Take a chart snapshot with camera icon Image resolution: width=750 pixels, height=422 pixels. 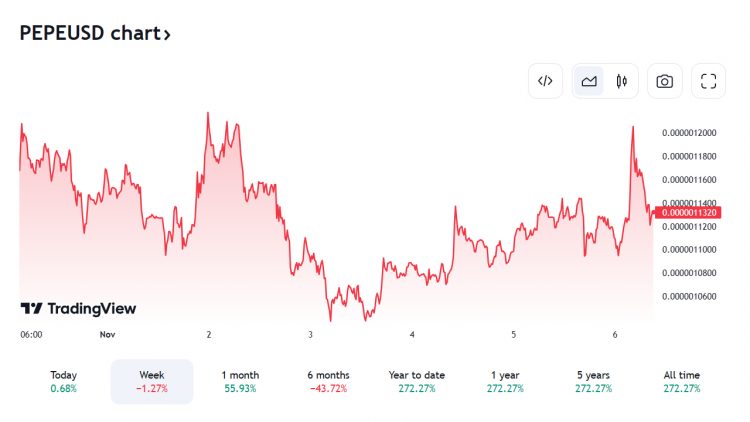tap(664, 81)
